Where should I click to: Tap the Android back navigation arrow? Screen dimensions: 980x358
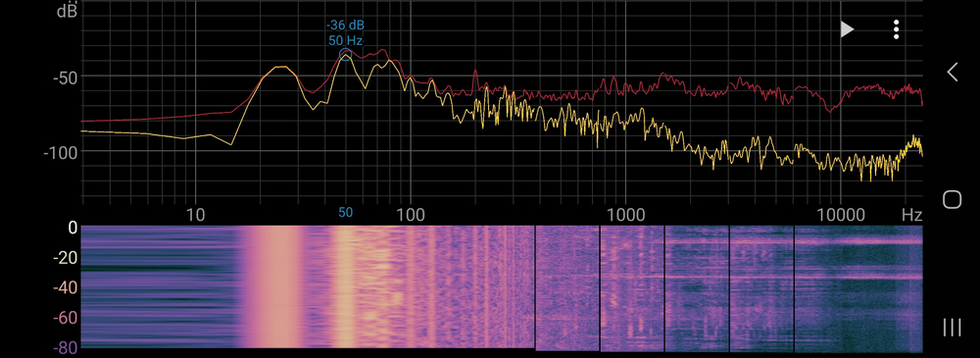click(x=952, y=72)
